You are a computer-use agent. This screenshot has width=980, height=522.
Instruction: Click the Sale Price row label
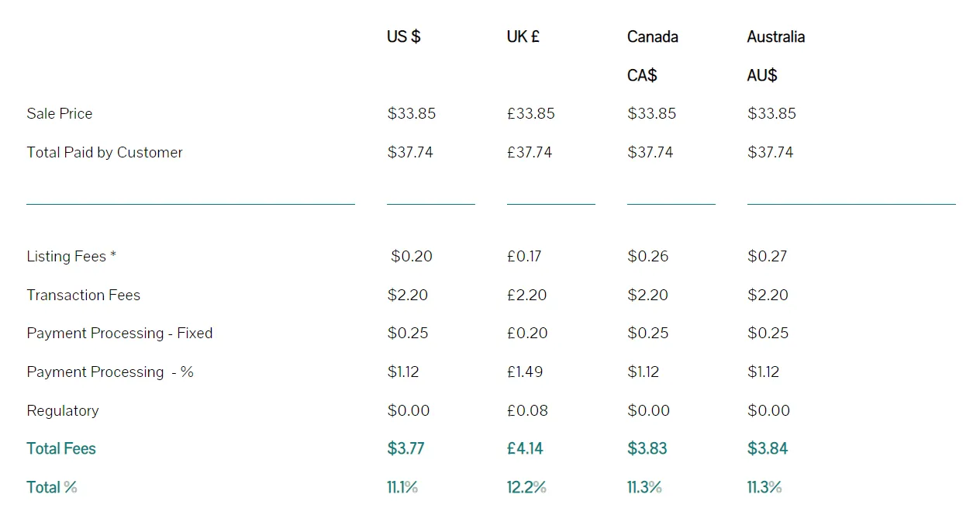coord(60,113)
